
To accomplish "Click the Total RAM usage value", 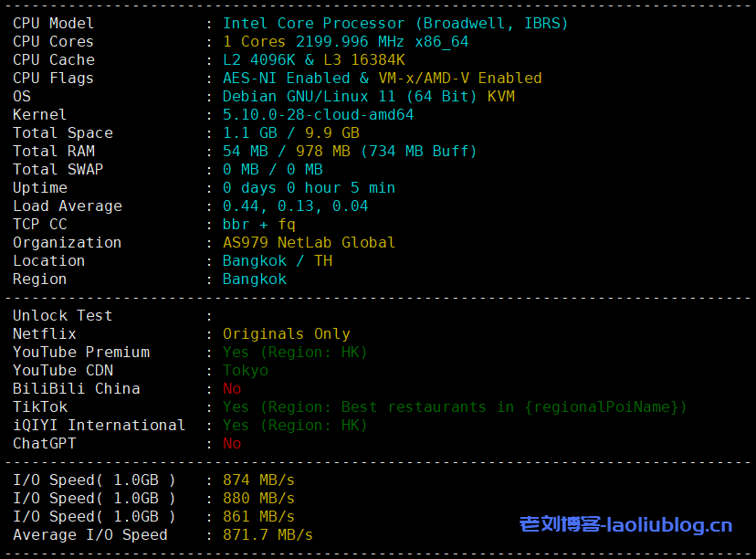I will [350, 152].
